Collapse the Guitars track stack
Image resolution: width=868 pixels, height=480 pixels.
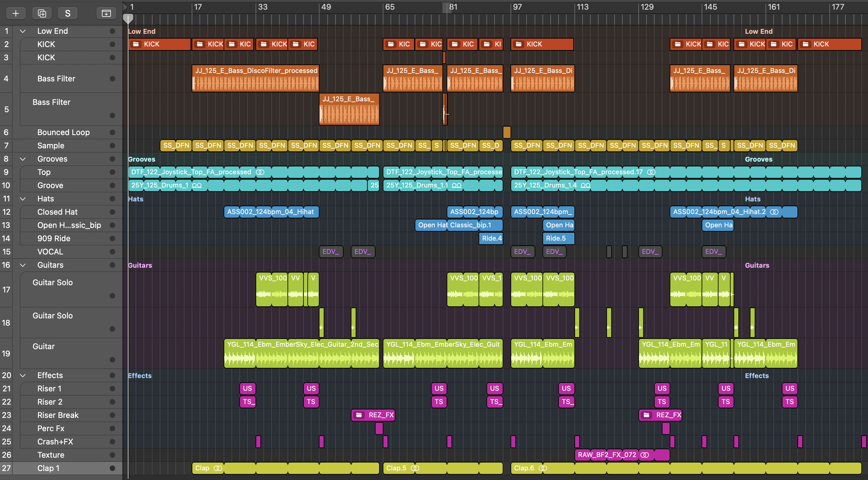coord(23,265)
